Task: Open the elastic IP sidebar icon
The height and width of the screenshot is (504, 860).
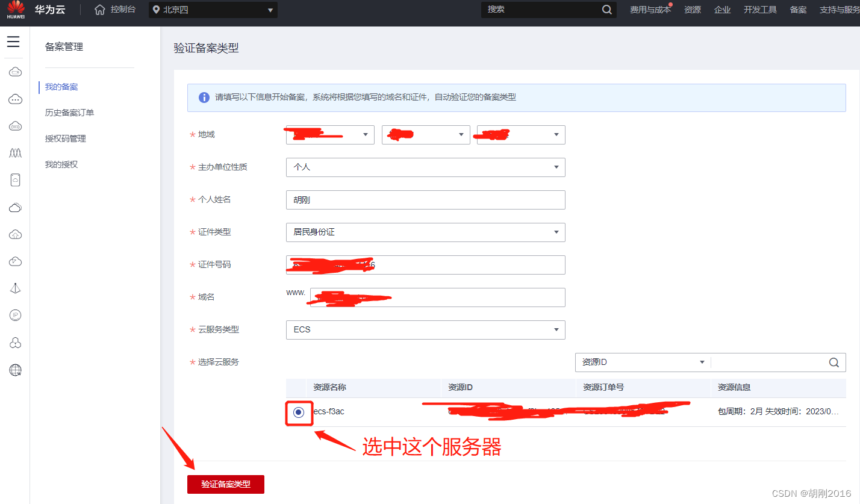Action: 16,315
